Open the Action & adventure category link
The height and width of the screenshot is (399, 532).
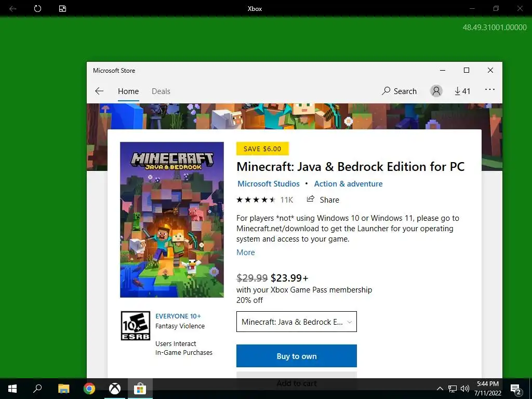coord(348,183)
